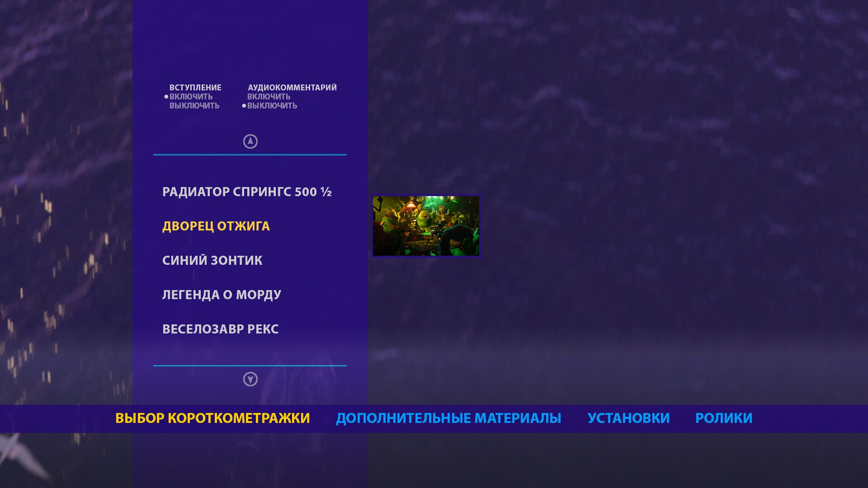This screenshot has width=868, height=488.
Task: Go to the Ролики menu
Action: tap(724, 418)
